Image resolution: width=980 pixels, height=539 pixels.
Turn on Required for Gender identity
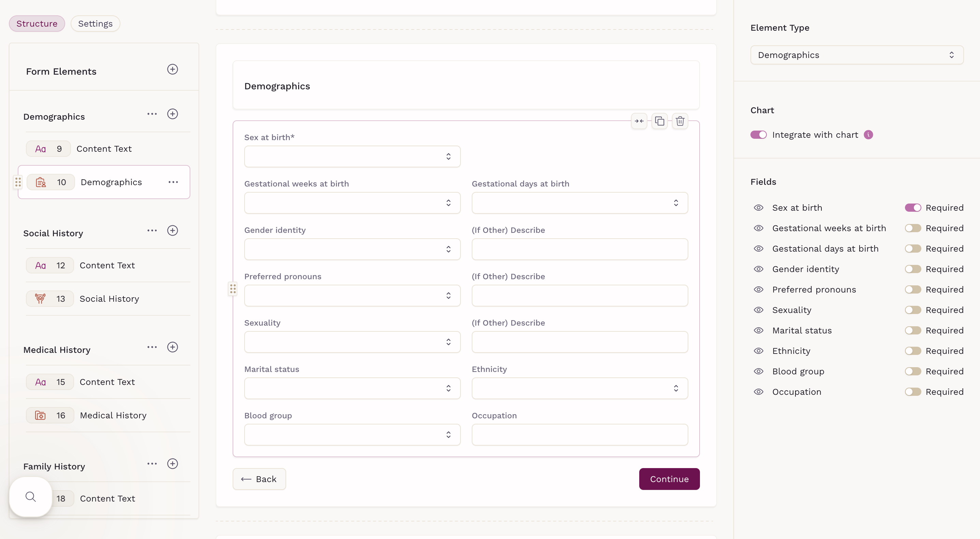pos(913,269)
